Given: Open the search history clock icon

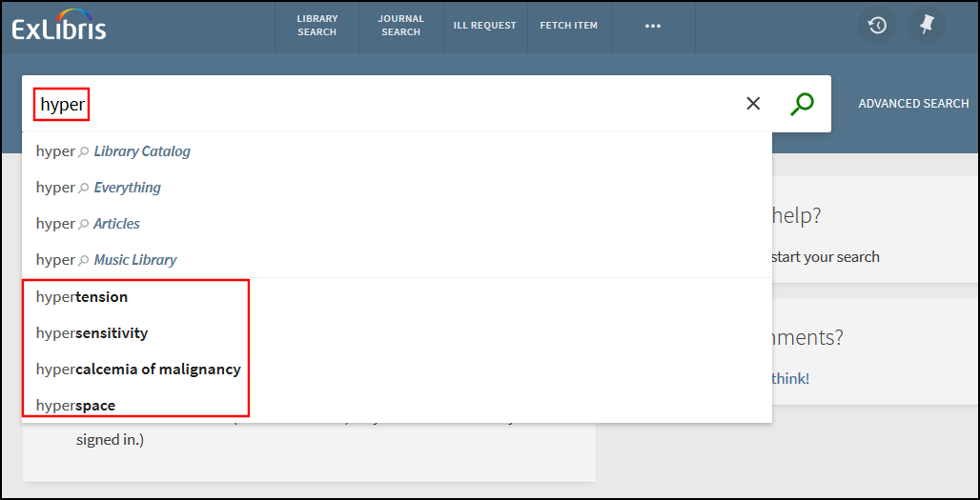Looking at the screenshot, I should [x=877, y=26].
